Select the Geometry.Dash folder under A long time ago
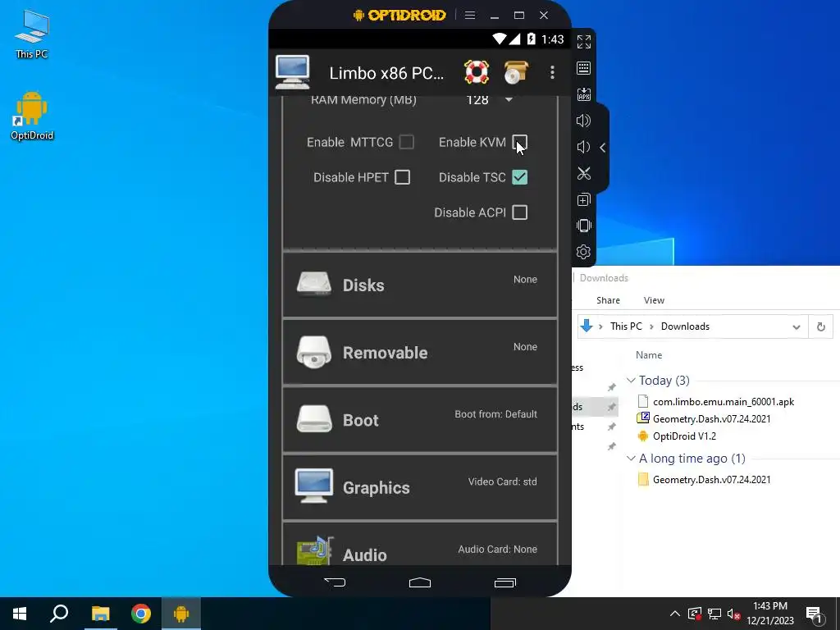The height and width of the screenshot is (630, 840). tap(711, 479)
